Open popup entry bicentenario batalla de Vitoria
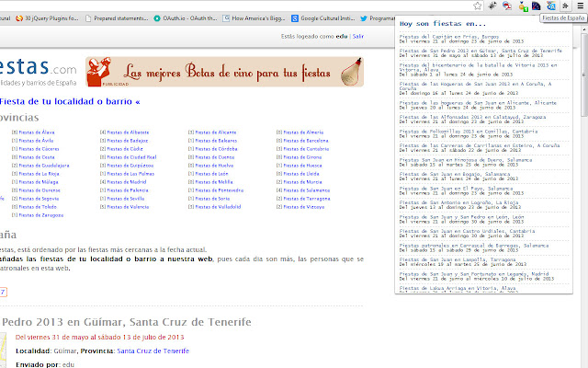This screenshot has height=368, width=588. point(478,67)
